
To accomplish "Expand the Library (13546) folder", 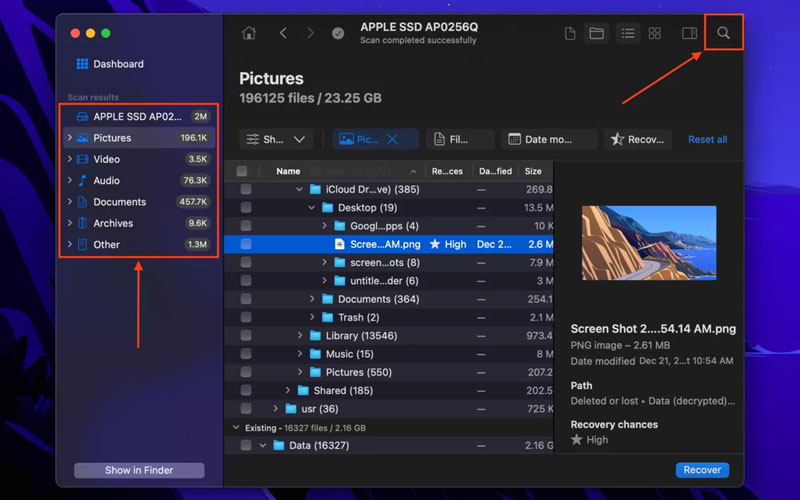I will click(300, 336).
